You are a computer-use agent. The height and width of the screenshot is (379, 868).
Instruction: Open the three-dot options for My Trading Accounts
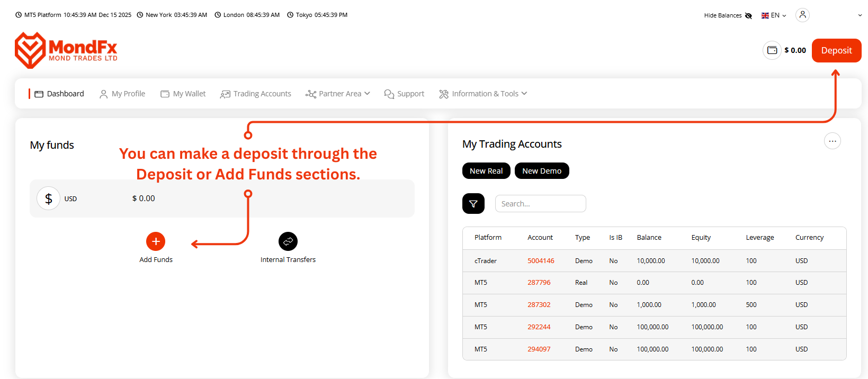(x=833, y=141)
